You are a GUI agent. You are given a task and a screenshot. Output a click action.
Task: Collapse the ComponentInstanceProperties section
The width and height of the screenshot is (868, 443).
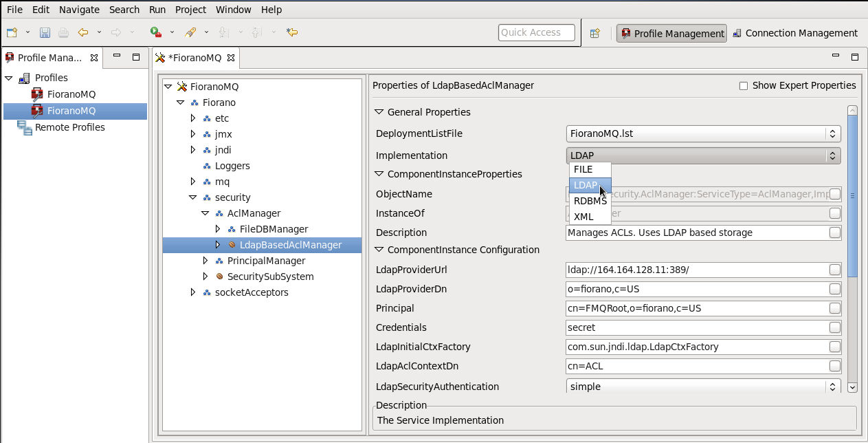pos(379,174)
